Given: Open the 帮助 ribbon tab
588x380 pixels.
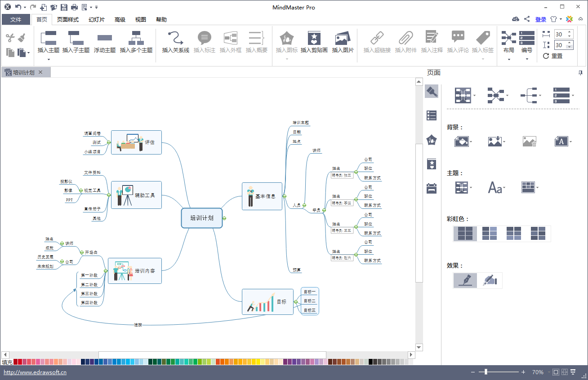Looking at the screenshot, I should (161, 19).
